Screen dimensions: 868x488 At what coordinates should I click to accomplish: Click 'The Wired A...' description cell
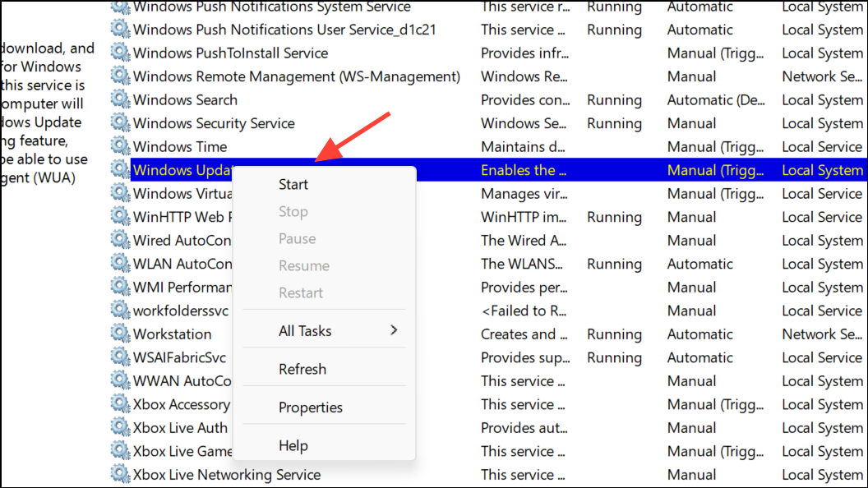point(524,240)
